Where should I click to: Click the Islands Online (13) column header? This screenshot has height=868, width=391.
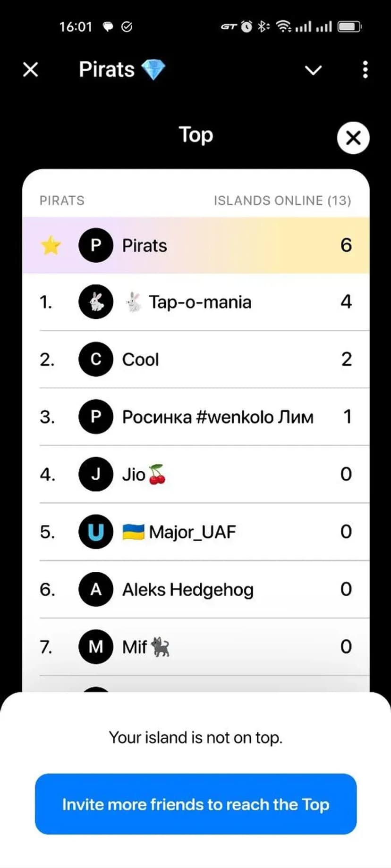pos(282,200)
